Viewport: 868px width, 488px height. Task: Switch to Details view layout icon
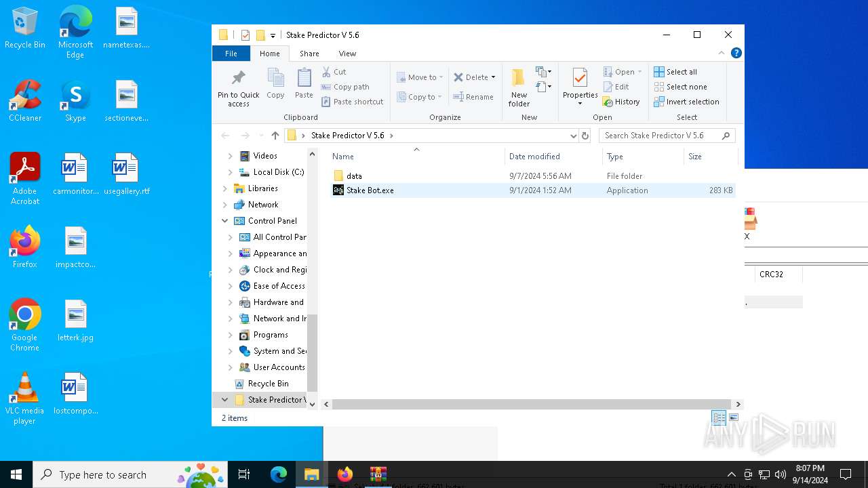point(719,418)
